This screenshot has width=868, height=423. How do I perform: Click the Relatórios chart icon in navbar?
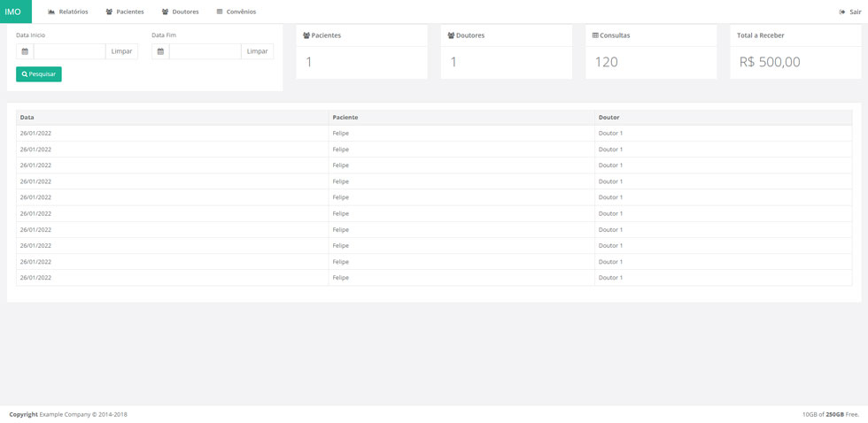[x=51, y=12]
